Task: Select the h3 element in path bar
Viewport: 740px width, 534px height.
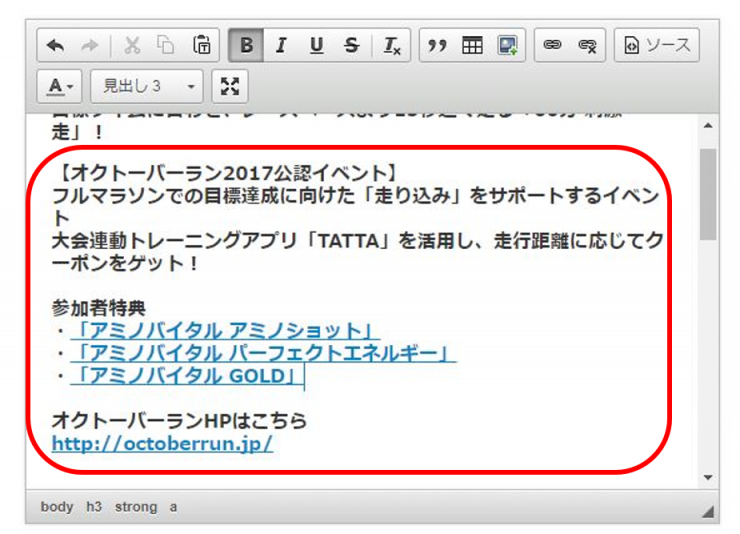Action: click(x=94, y=507)
